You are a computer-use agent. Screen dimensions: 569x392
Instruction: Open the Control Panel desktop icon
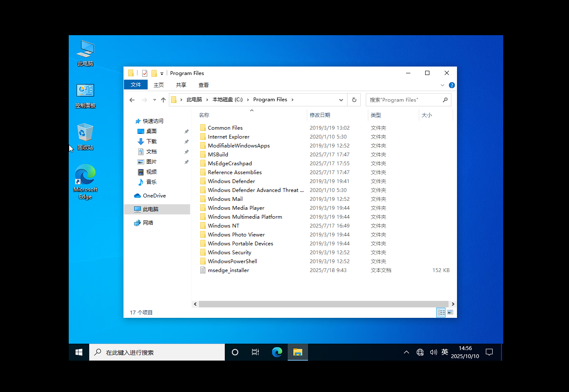(x=85, y=95)
